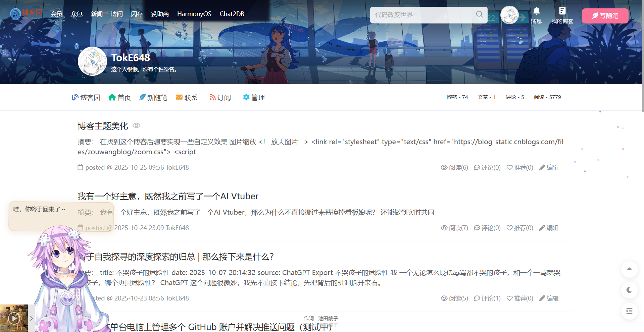Open the TokE648 blog title

tap(131, 58)
